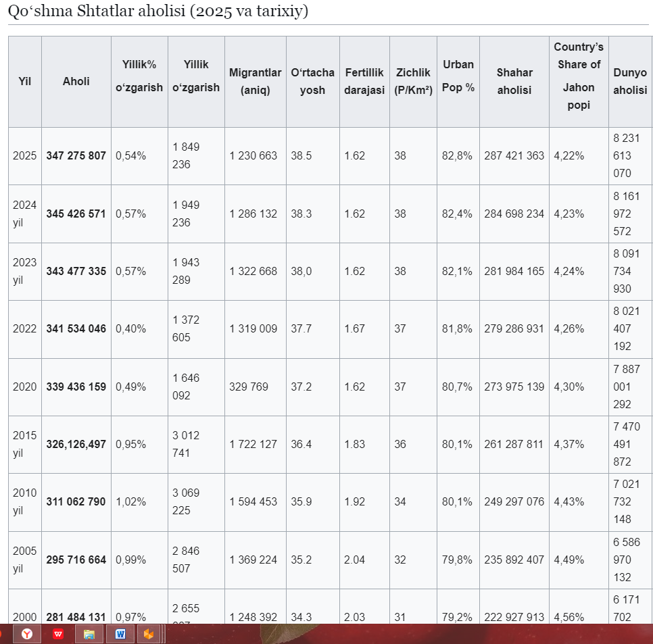Image resolution: width=653 pixels, height=644 pixels.
Task: Select the 'Migrantlar (aniq)' header cell
Action: tap(256, 82)
